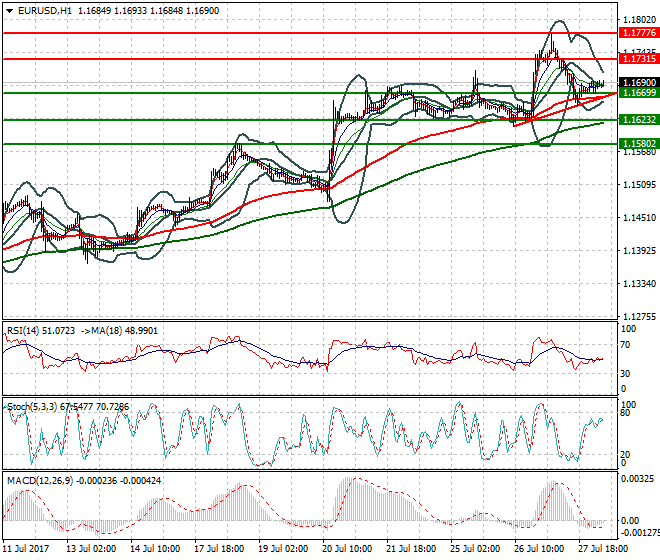660x560 pixels.
Task: Click the green 1.16232 support price label
Action: [639, 120]
